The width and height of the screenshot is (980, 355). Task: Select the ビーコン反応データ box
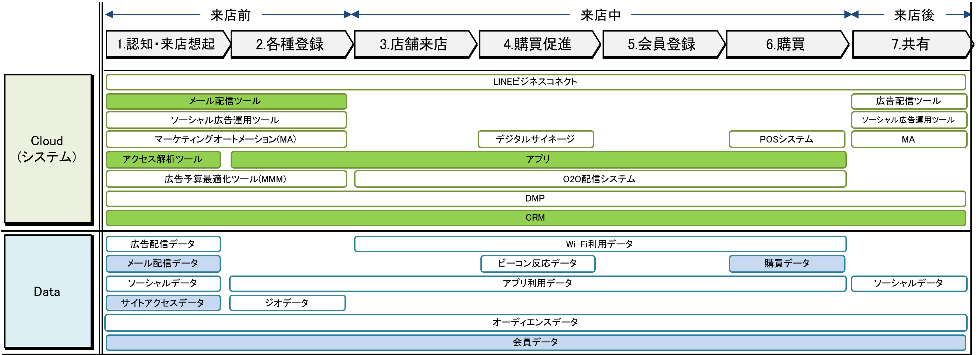coord(537,264)
